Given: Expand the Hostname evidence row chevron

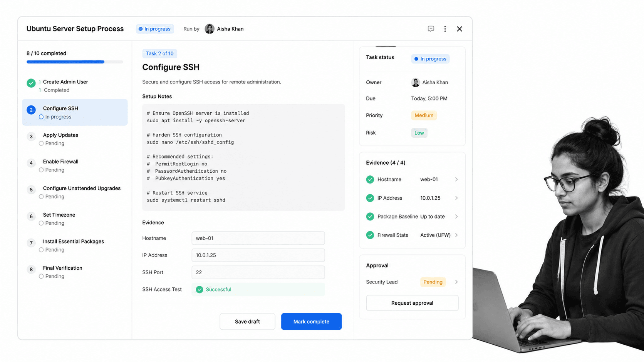Looking at the screenshot, I should click(456, 179).
